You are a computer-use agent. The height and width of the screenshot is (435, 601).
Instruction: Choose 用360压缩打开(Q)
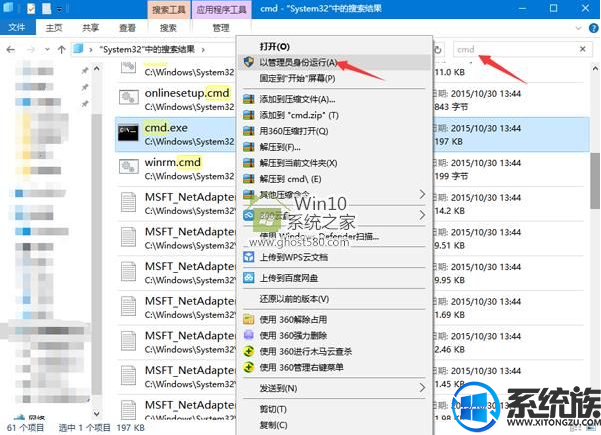tap(333, 131)
